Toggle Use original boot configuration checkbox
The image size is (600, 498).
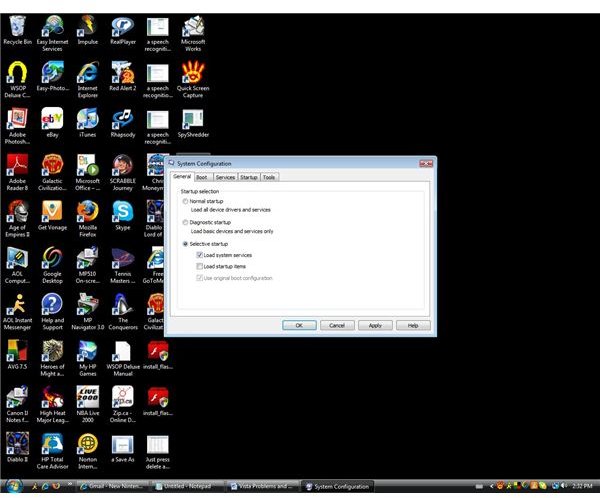coord(199,278)
